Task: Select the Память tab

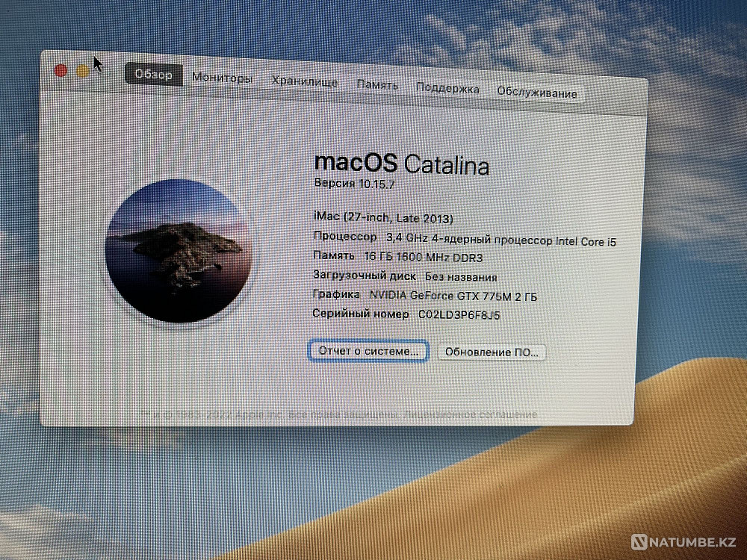Action: 377,86
